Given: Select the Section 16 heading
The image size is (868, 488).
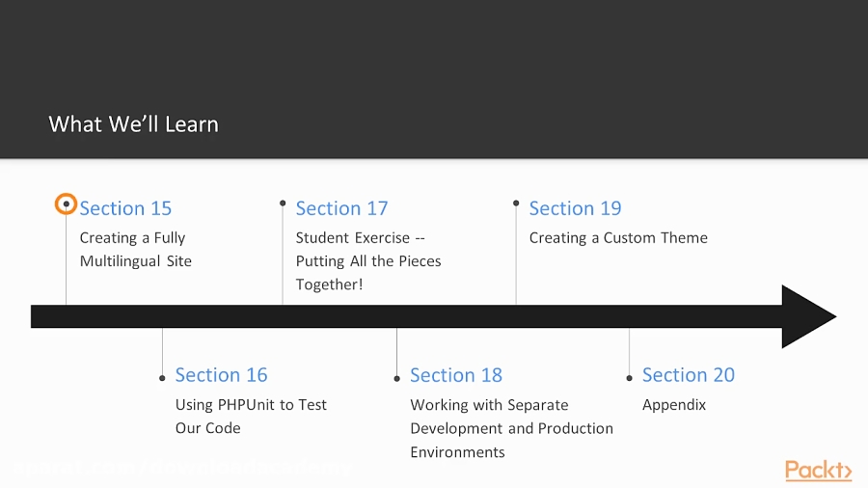Looking at the screenshot, I should (x=221, y=375).
